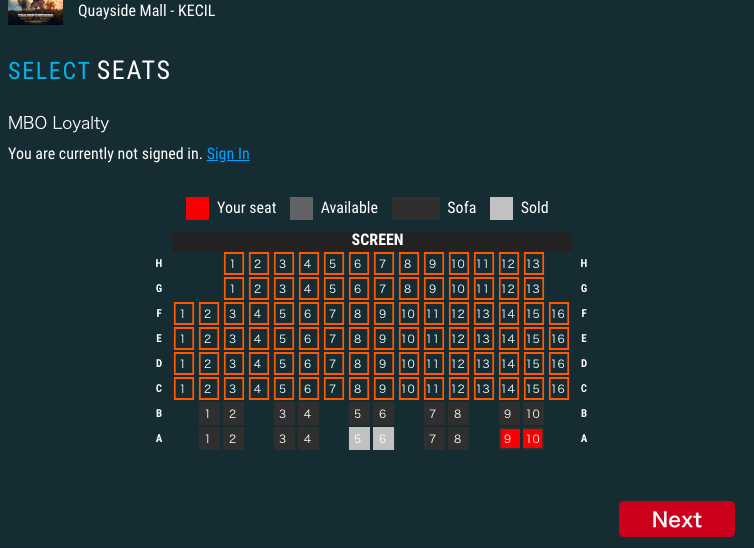This screenshot has height=548, width=754.
Task: Click the light gray Sold legend swatch
Action: 501,208
